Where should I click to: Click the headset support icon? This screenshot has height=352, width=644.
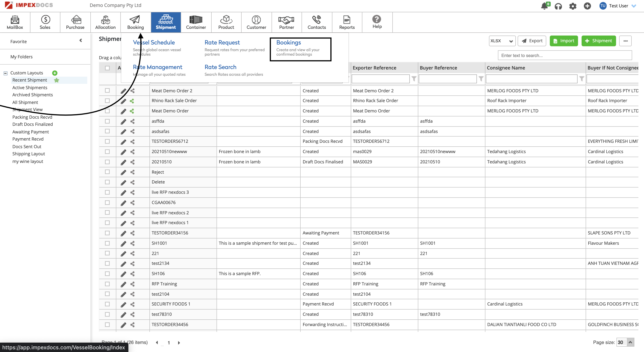[558, 6]
